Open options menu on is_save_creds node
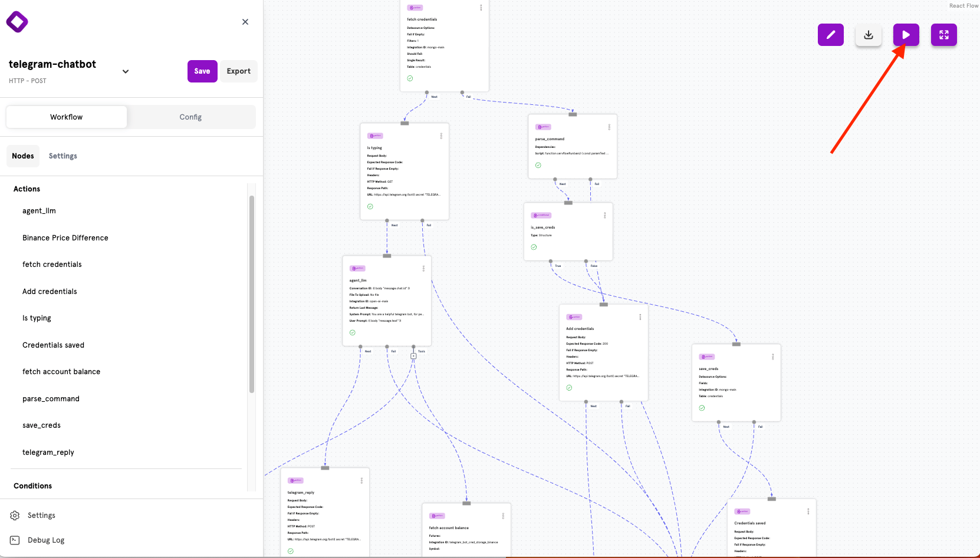980x558 pixels. coord(604,216)
